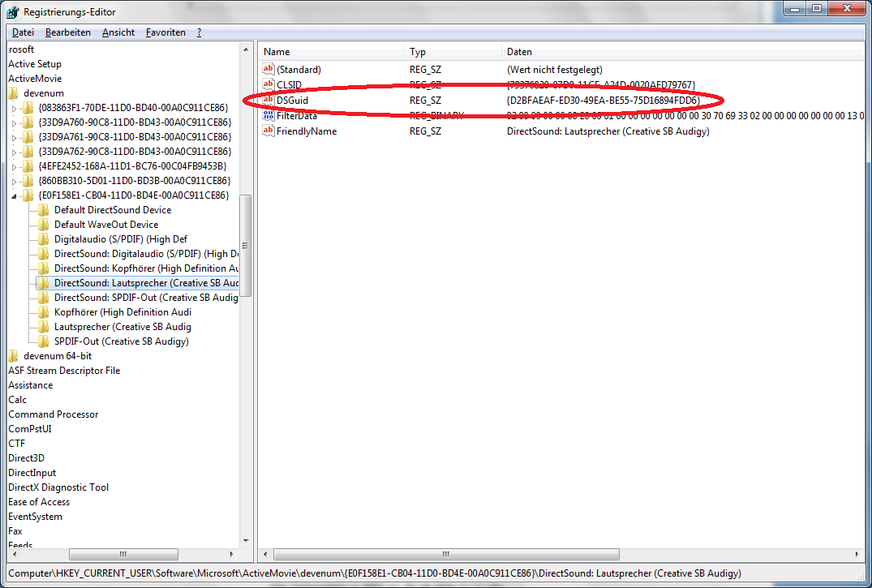Select the DirectInput key
This screenshot has width=872, height=588.
tap(32, 473)
